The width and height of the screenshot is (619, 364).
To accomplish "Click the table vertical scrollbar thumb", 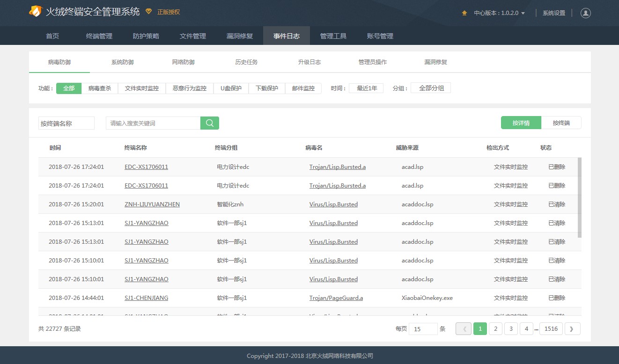I will [580, 197].
